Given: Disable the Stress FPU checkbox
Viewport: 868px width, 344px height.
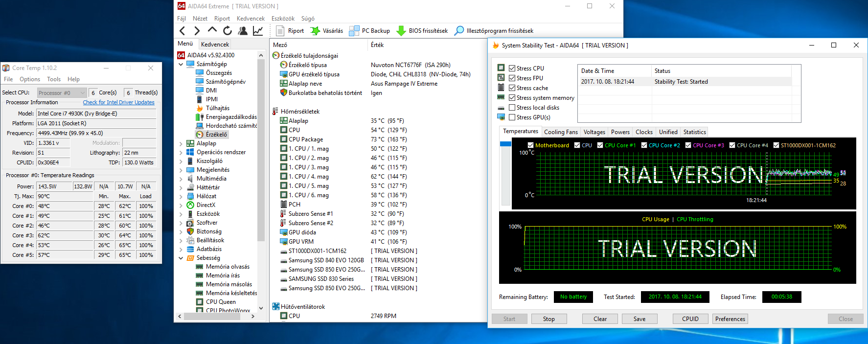Looking at the screenshot, I should tap(512, 78).
